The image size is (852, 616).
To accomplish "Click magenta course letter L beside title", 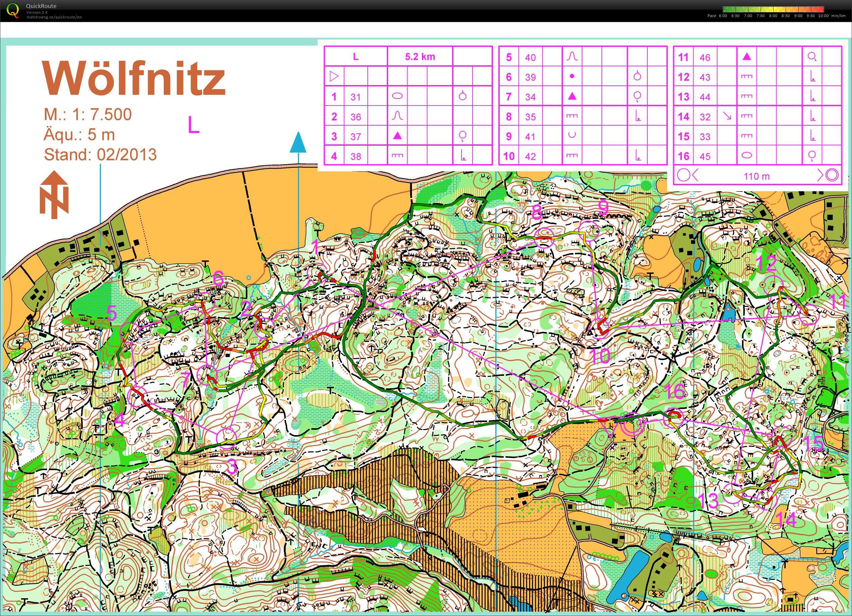I will click(194, 125).
